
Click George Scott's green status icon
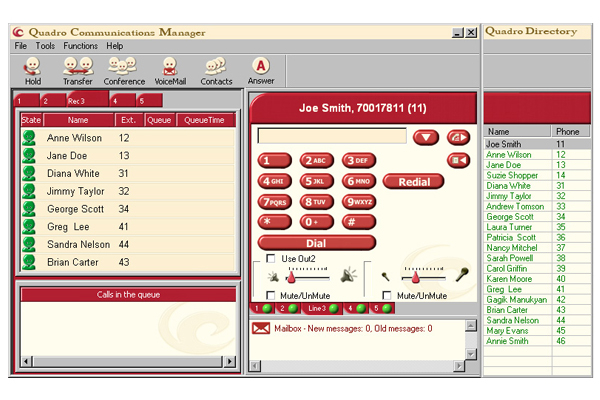(x=29, y=209)
